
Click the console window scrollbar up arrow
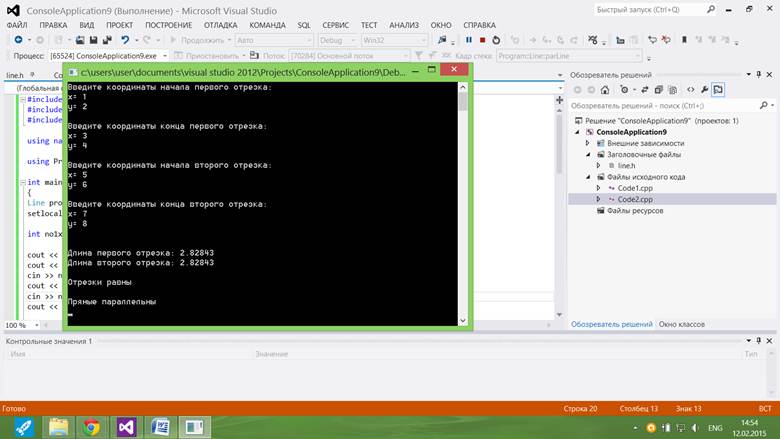point(463,88)
